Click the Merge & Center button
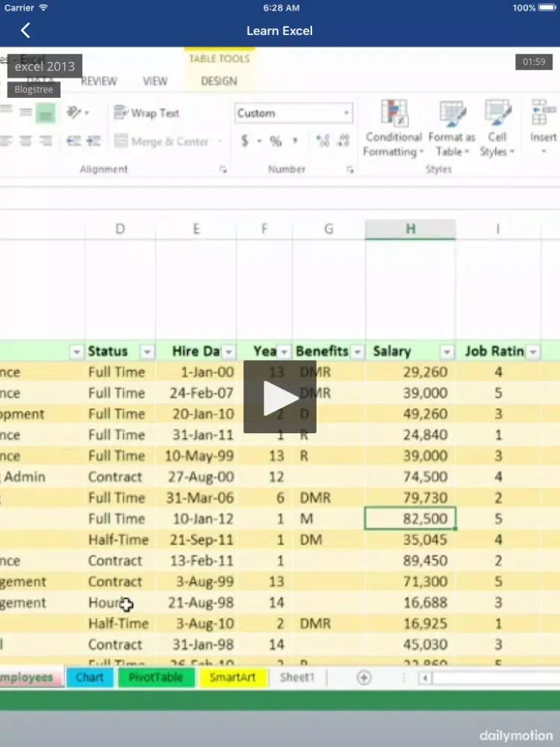Viewport: 560px width, 747px height. coord(162,141)
